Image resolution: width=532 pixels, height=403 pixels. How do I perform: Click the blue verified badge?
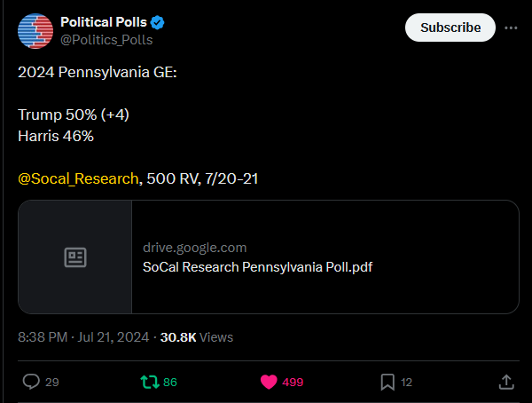coord(157,22)
